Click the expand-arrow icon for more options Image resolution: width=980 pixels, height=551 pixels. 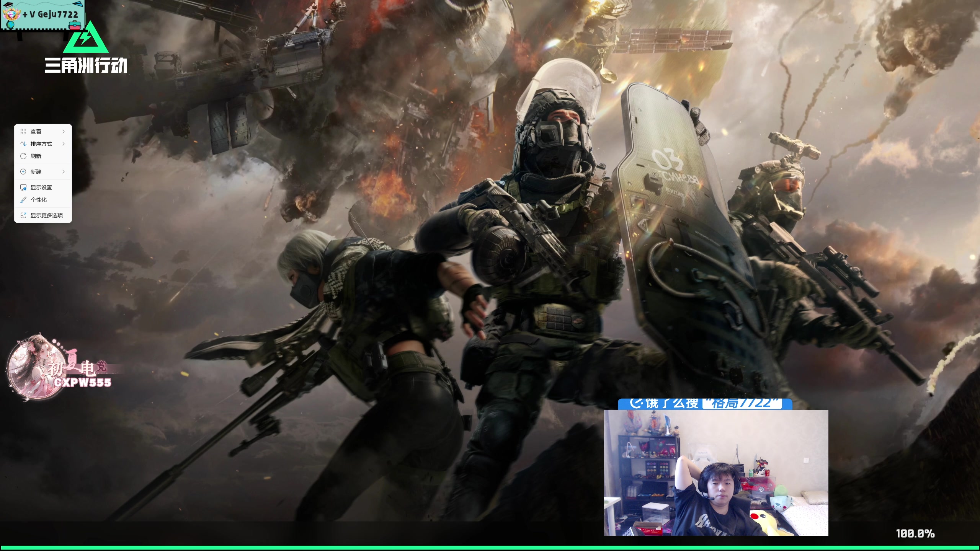23,215
